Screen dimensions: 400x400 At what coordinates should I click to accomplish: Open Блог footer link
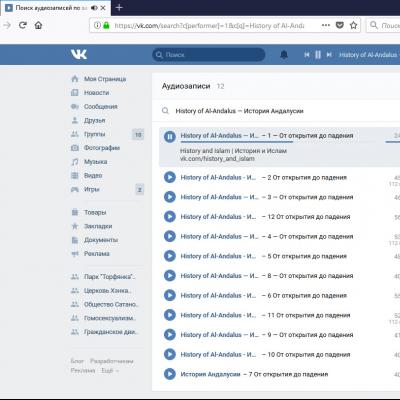click(x=77, y=361)
